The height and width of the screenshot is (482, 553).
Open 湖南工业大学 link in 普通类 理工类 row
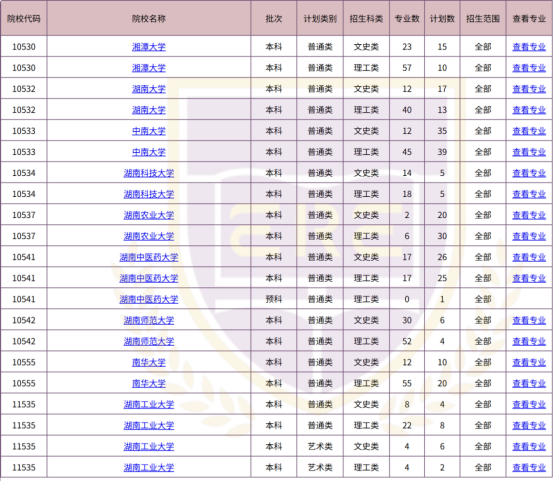click(x=148, y=426)
